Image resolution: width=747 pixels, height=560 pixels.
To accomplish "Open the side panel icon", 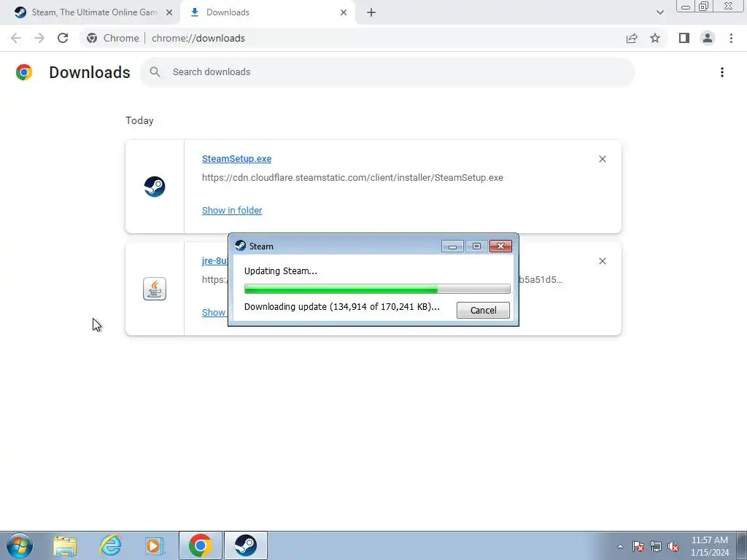I will 684,38.
